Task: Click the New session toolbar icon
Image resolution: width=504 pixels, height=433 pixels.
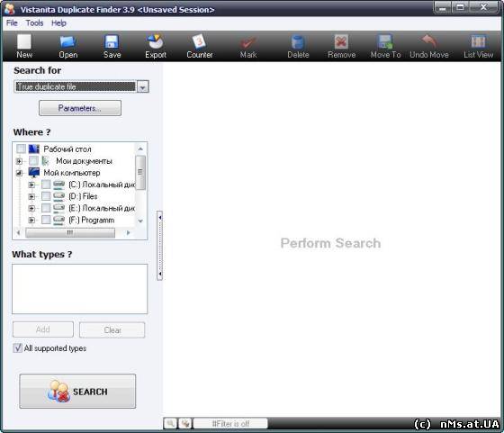Action: click(24, 41)
